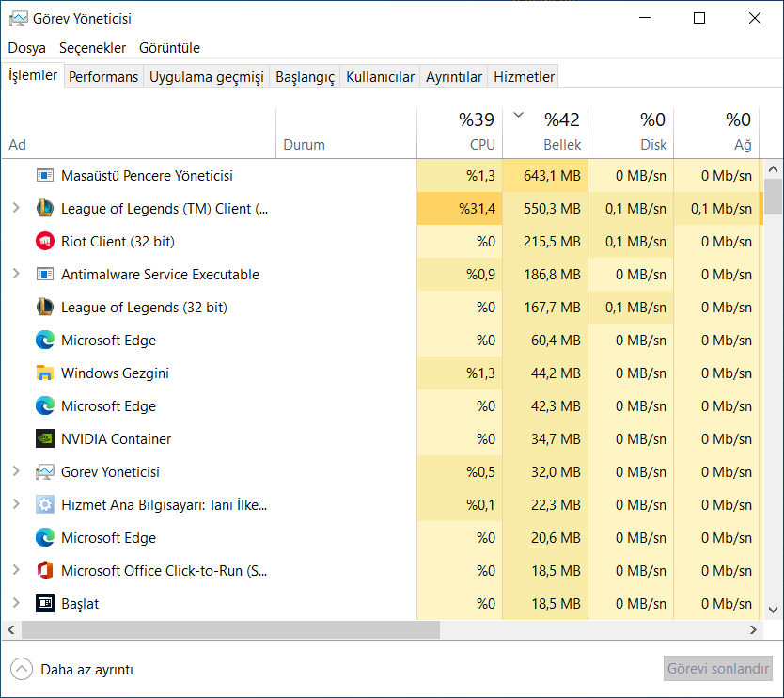Image resolution: width=784 pixels, height=698 pixels.
Task: Click the %0,9 CPU cell
Action: pyautogui.click(x=460, y=274)
